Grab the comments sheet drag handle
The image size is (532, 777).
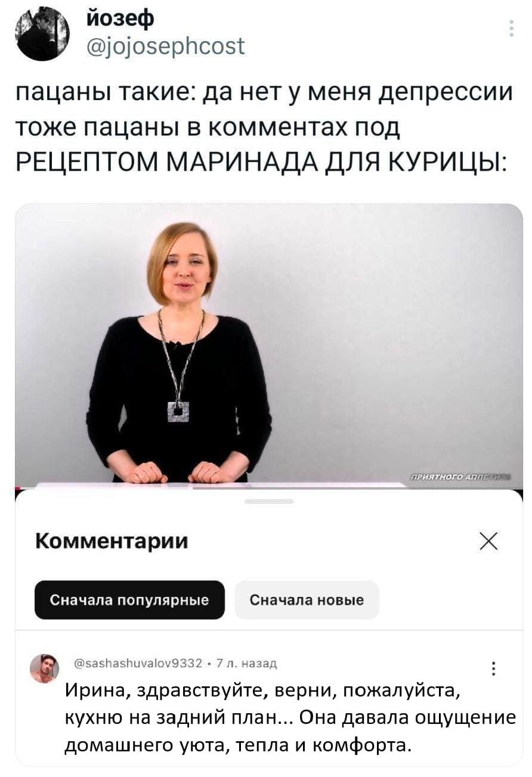(x=269, y=502)
